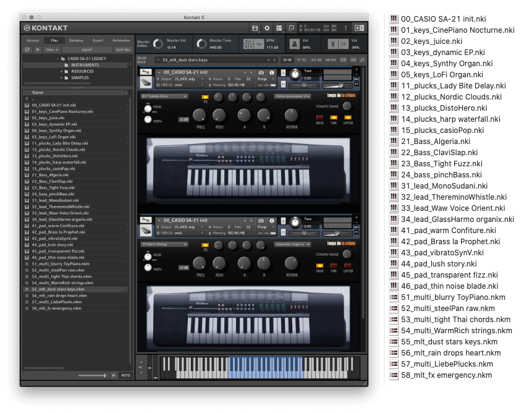The image size is (532, 413).
Task: Switch to the Expert tab
Action: (98, 40)
